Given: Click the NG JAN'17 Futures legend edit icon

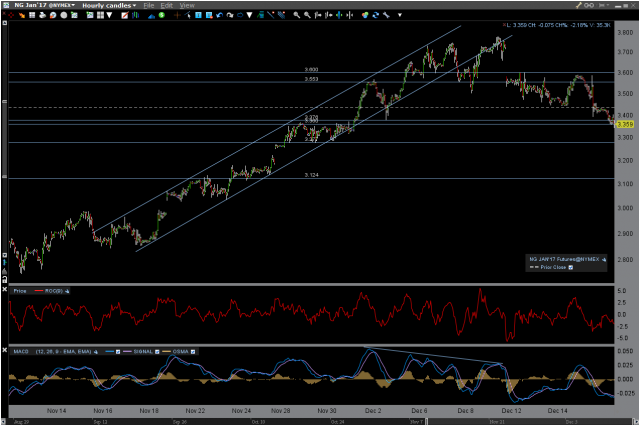Looking at the screenshot, I should (x=604, y=260).
